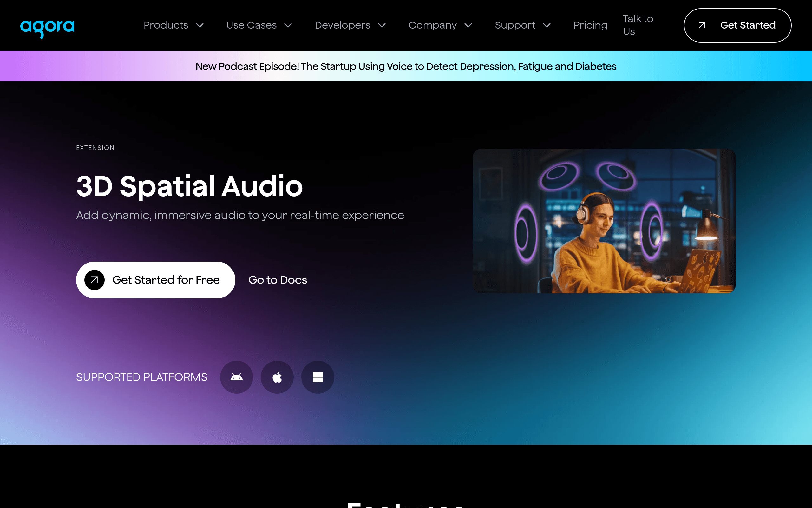812x508 pixels.
Task: Open the New Podcast Episode banner
Action: [406, 66]
